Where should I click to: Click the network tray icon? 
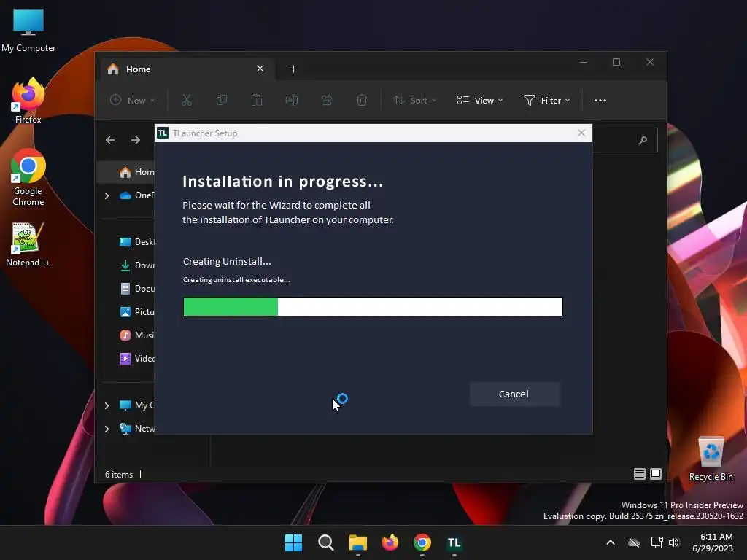point(657,542)
